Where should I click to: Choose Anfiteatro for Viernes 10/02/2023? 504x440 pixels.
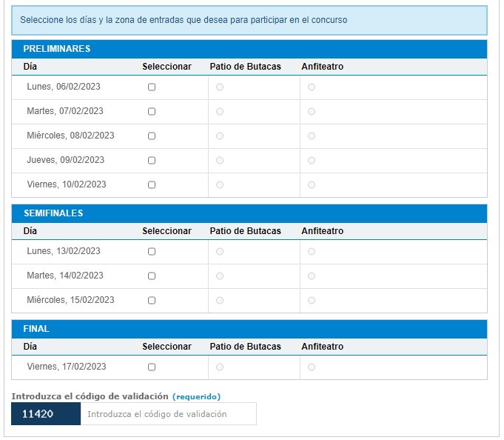coord(312,185)
